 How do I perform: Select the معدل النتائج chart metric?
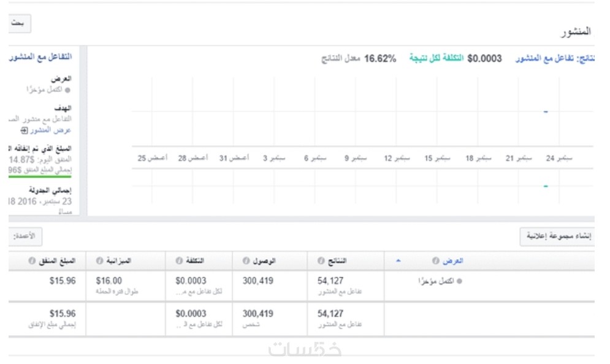point(341,59)
